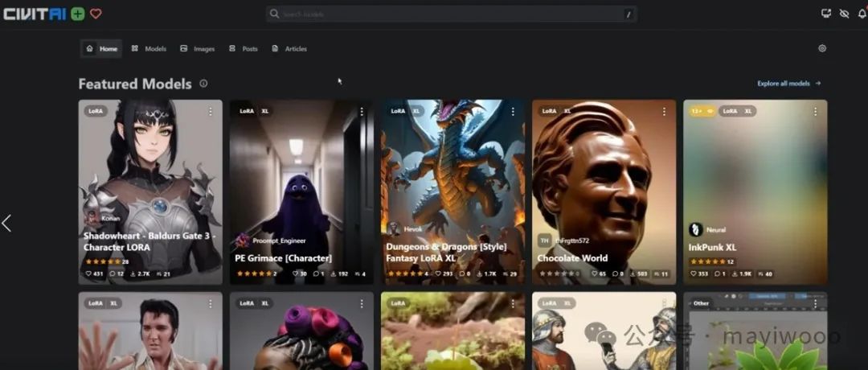Click Hevok's creator avatar
868x370 pixels.
[x=394, y=228]
